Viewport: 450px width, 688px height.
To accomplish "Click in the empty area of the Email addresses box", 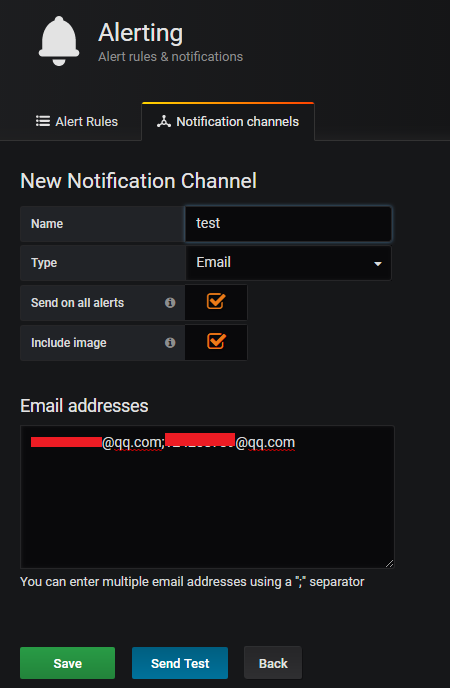I will point(207,509).
